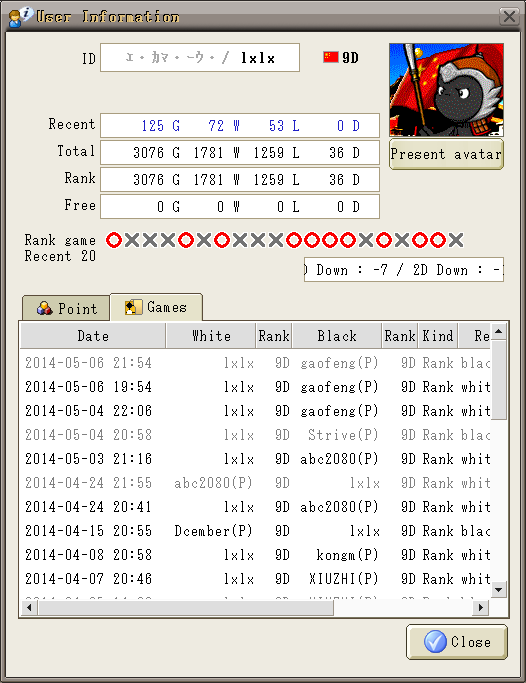The height and width of the screenshot is (683, 526).
Task: Click the horizontal scrollbar right arrow
Action: 480,607
